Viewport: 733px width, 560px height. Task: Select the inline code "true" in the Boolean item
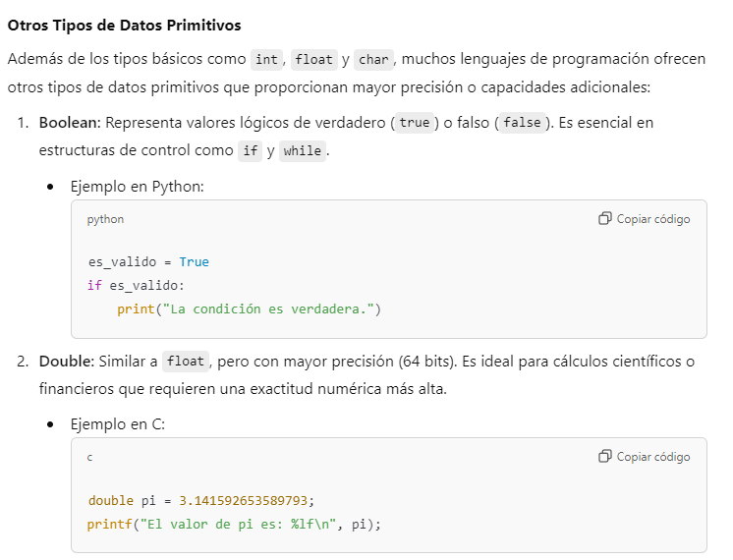point(415,123)
